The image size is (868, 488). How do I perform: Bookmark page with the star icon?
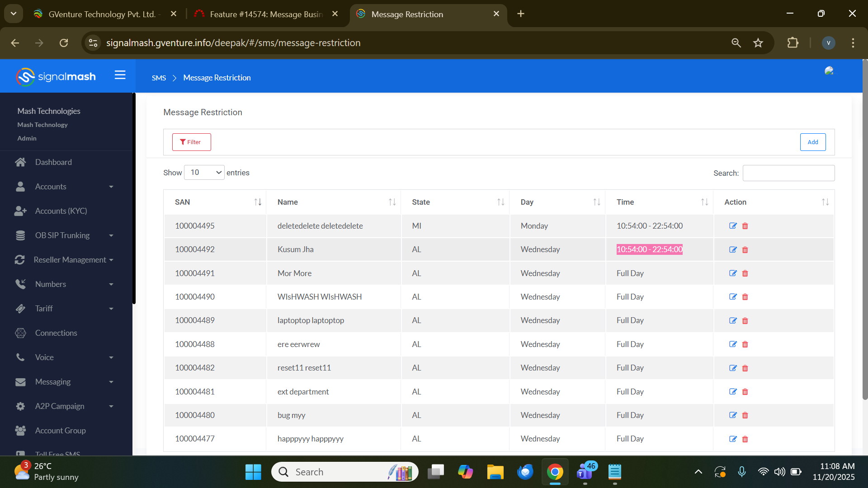tap(758, 43)
